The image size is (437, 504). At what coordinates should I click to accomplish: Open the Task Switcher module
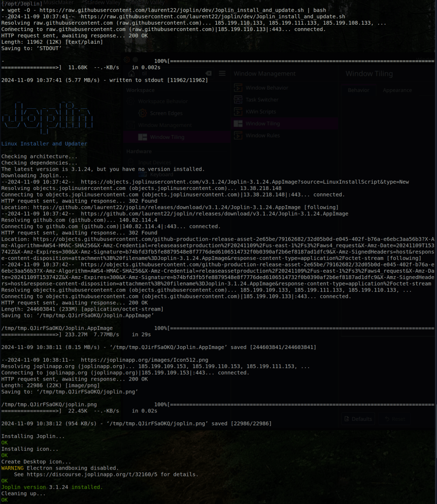(262, 99)
